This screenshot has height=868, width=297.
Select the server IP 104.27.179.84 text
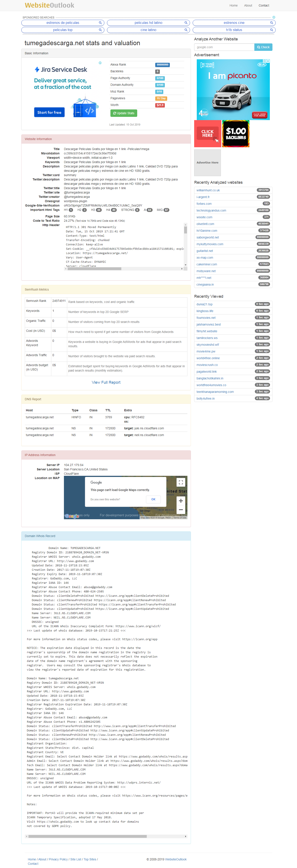[73, 465]
